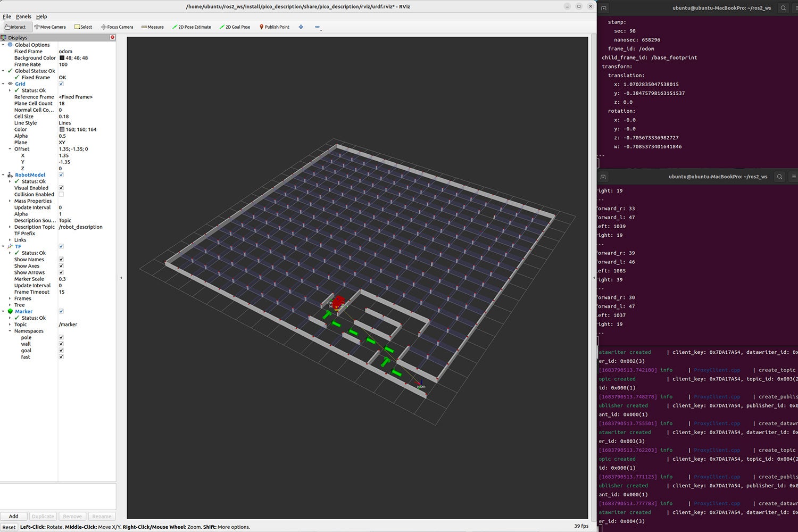Pick the Measure tool
Screen dimensions: 798x532
click(x=153, y=27)
